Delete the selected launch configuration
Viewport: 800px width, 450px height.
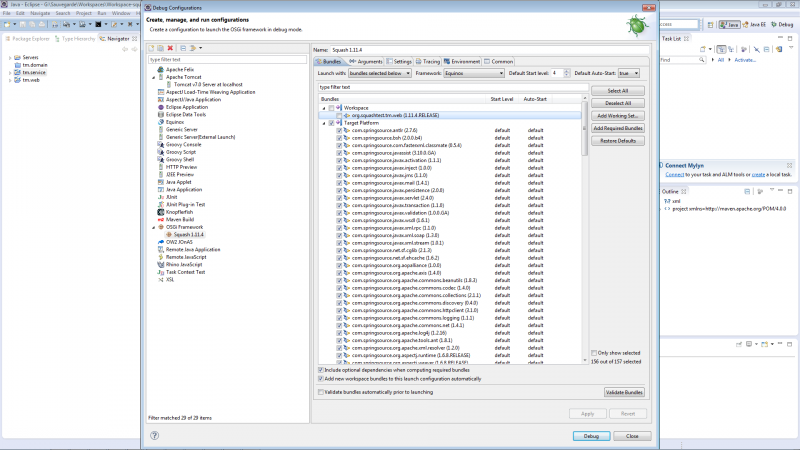170,48
